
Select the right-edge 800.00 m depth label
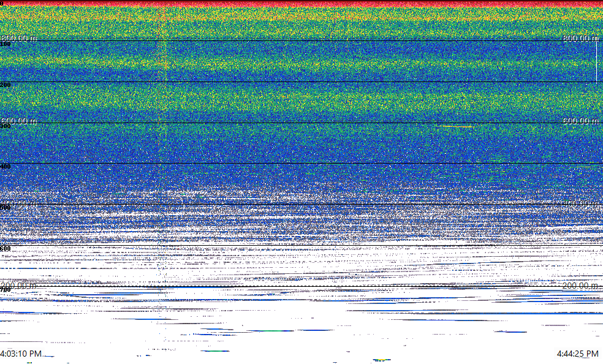(x=581, y=38)
